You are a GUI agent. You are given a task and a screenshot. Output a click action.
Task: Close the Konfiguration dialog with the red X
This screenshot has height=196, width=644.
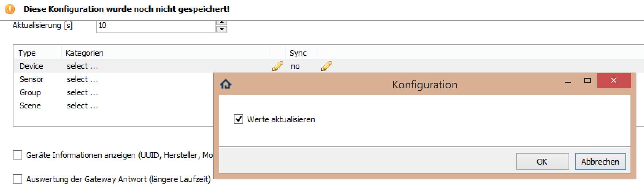point(614,81)
